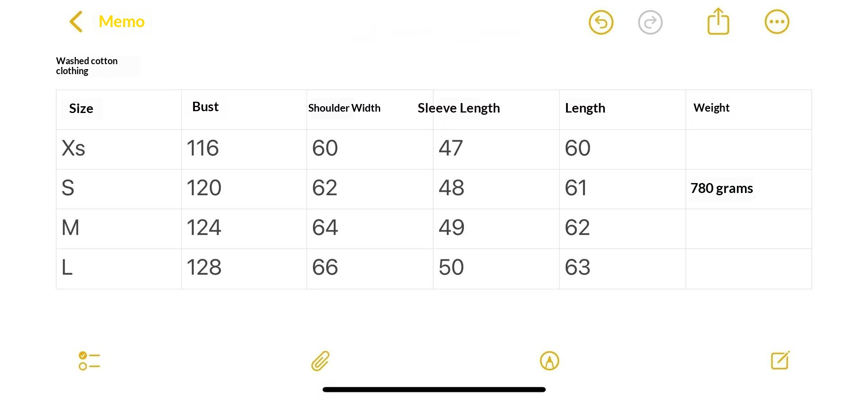The height and width of the screenshot is (400, 868).
Task: Tap the note title 'Washed cotton clothing'
Action: tap(87, 66)
